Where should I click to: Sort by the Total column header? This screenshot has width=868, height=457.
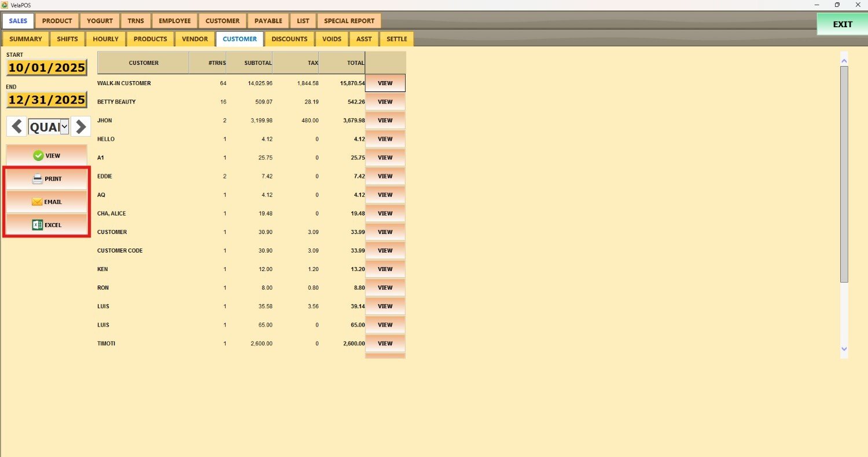pos(342,63)
